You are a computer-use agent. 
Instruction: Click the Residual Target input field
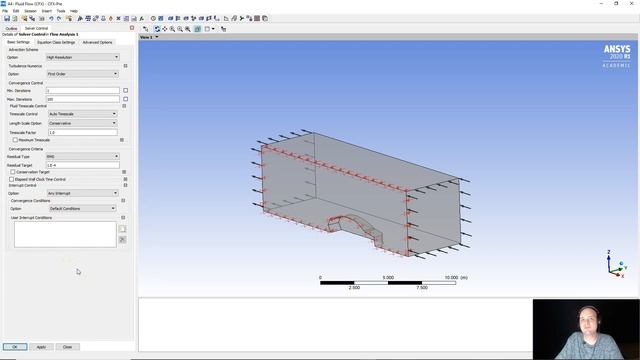pos(83,165)
